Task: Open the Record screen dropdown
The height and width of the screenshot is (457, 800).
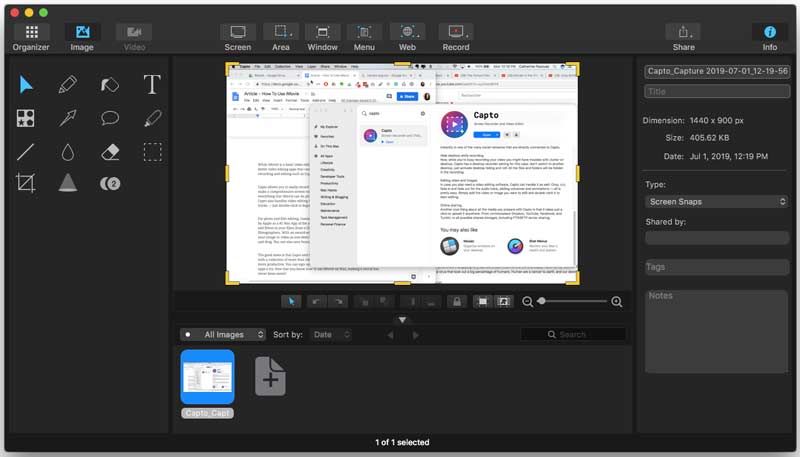Action: (x=456, y=37)
